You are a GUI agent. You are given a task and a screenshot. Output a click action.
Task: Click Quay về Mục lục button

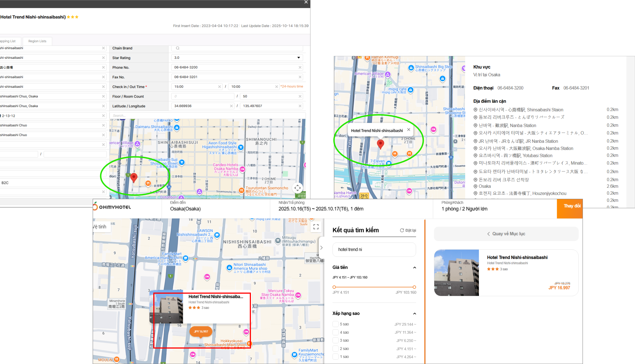point(506,234)
